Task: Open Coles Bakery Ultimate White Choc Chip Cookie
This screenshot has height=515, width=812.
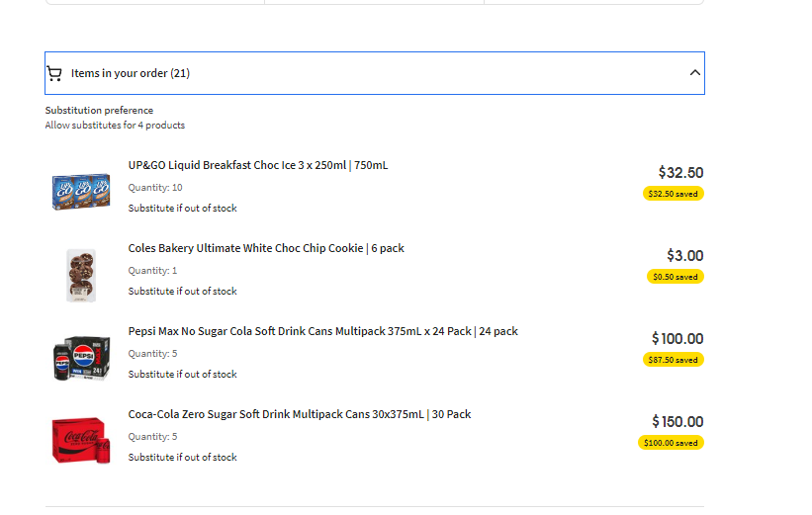Action: (266, 248)
